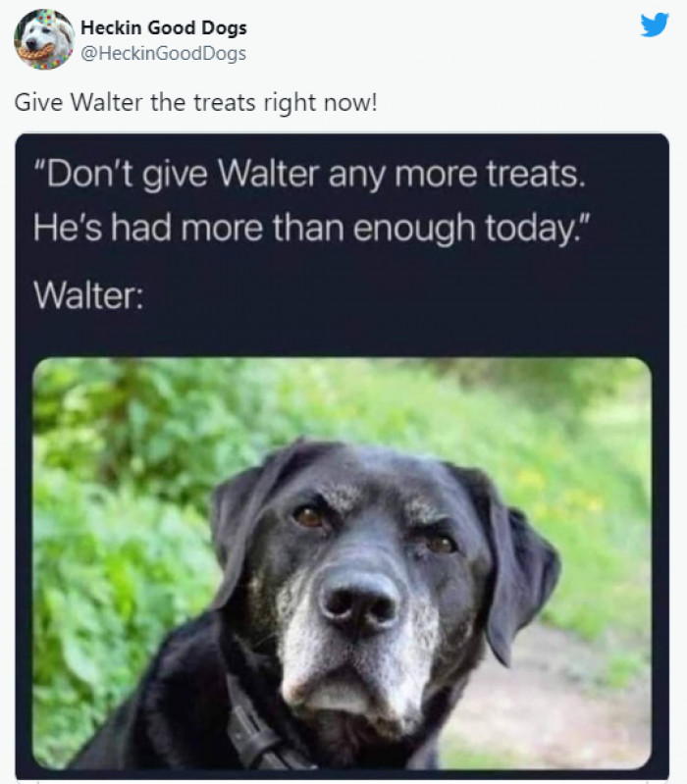This screenshot has width=687, height=784.
Task: Visit the @HeckinGoodDogs handle link
Action: point(163,53)
